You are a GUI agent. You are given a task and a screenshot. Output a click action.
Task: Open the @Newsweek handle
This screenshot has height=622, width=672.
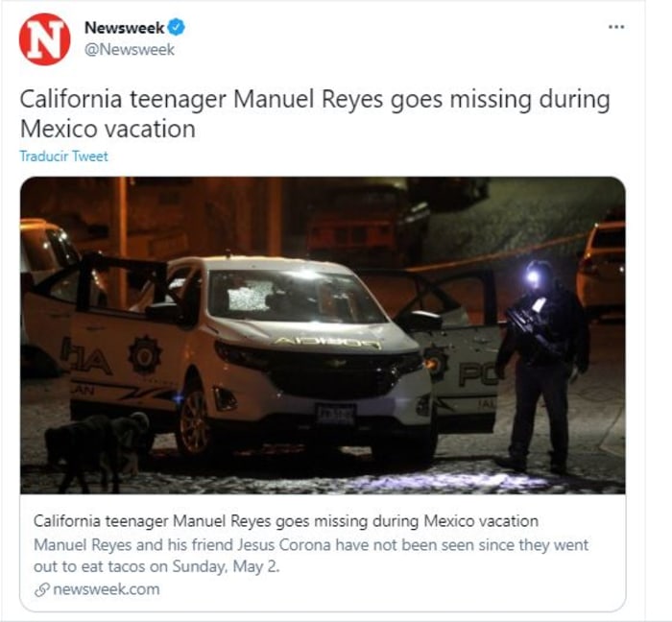[x=130, y=49]
